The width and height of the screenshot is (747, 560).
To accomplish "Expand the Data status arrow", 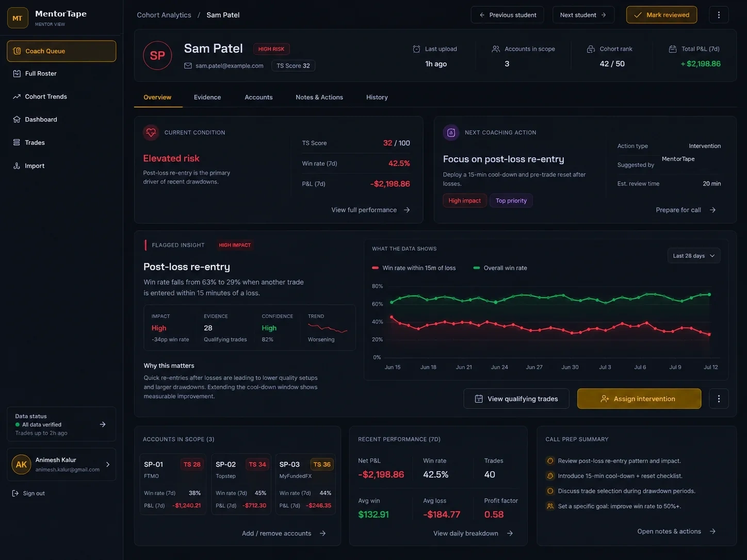I will pyautogui.click(x=103, y=424).
